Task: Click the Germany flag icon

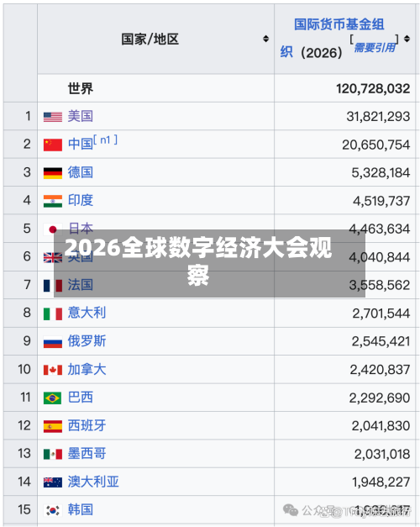Action: (53, 173)
